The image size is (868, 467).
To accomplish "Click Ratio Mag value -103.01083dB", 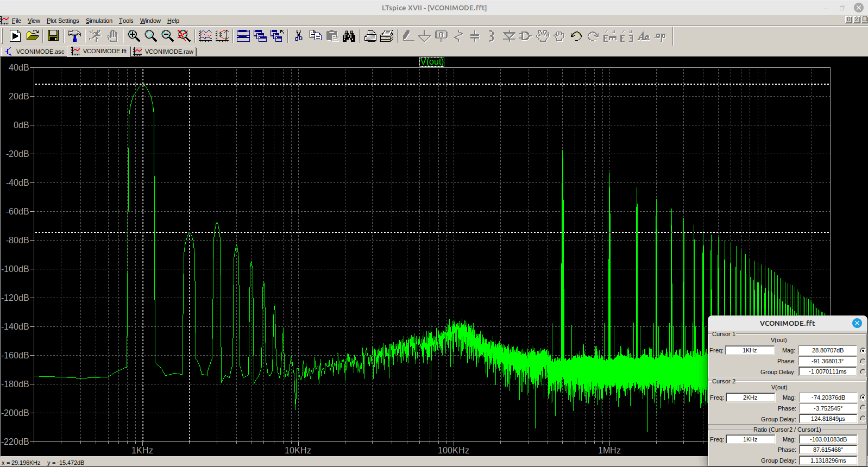I will [x=828, y=439].
